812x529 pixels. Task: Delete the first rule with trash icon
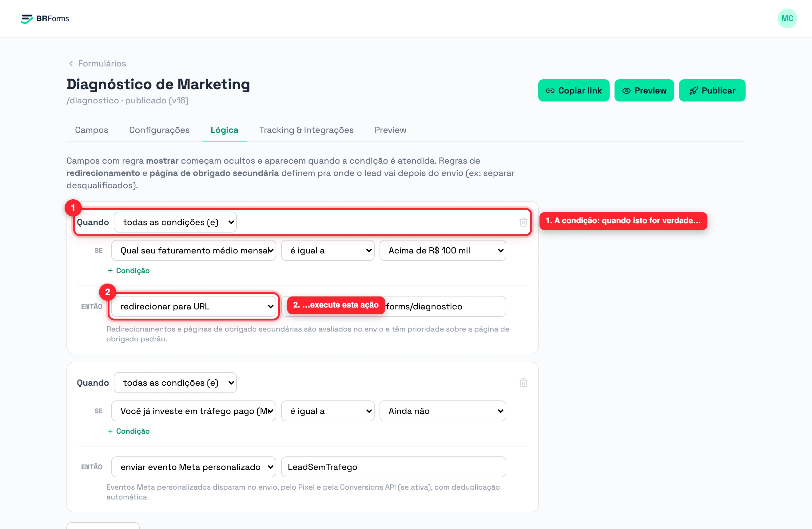click(x=523, y=222)
